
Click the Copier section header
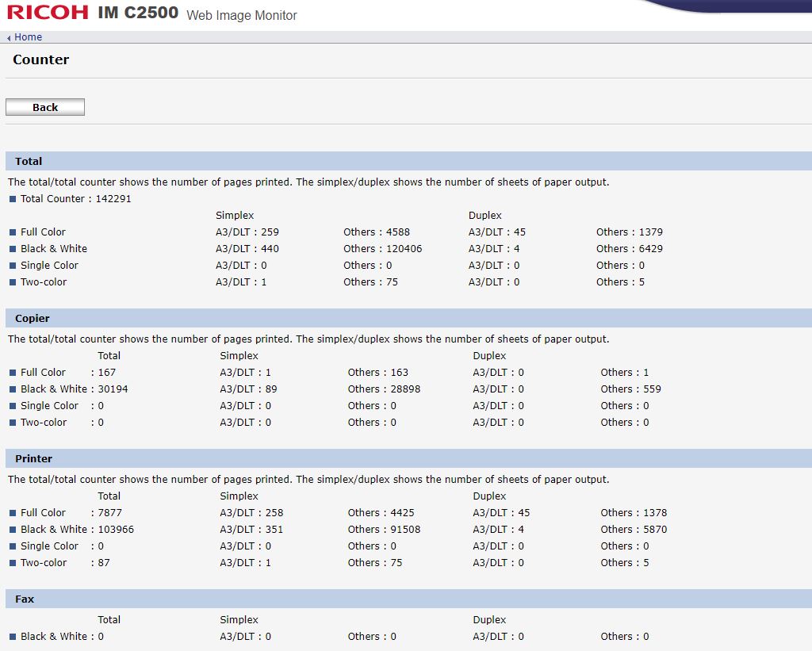[x=408, y=318]
